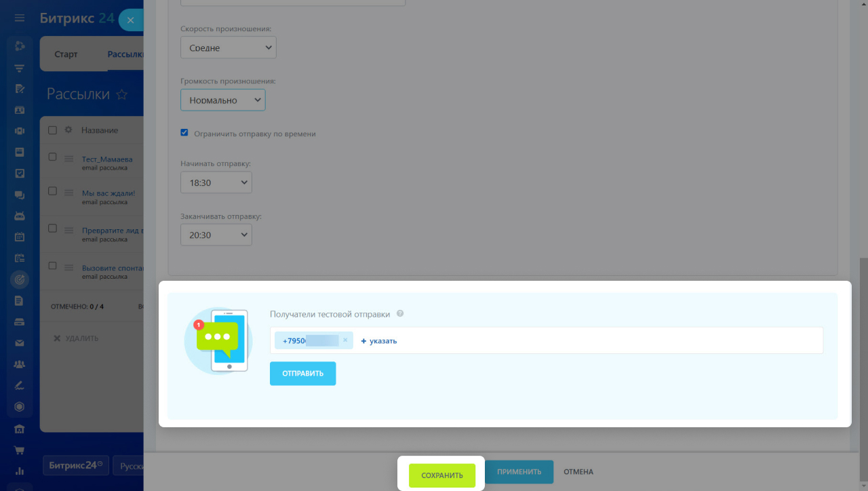Open the 'Громкость произношения' dropdown
This screenshot has height=491, width=868.
[x=222, y=100]
